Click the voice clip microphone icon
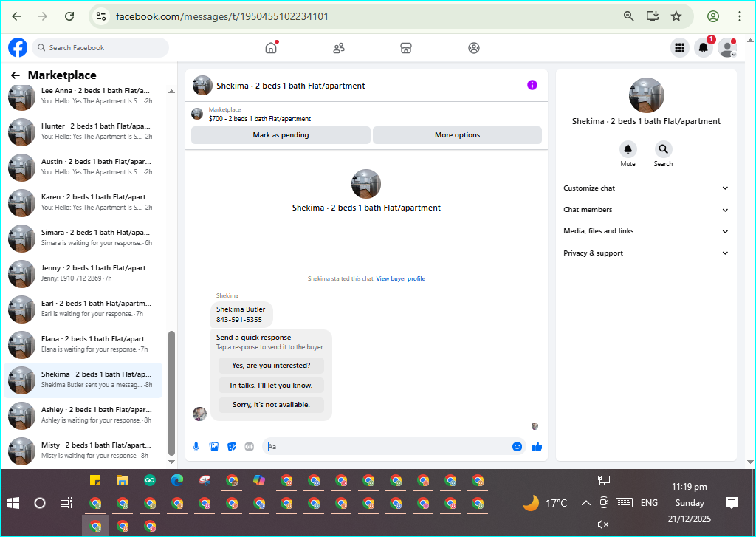Image resolution: width=756 pixels, height=537 pixels. 196,447
